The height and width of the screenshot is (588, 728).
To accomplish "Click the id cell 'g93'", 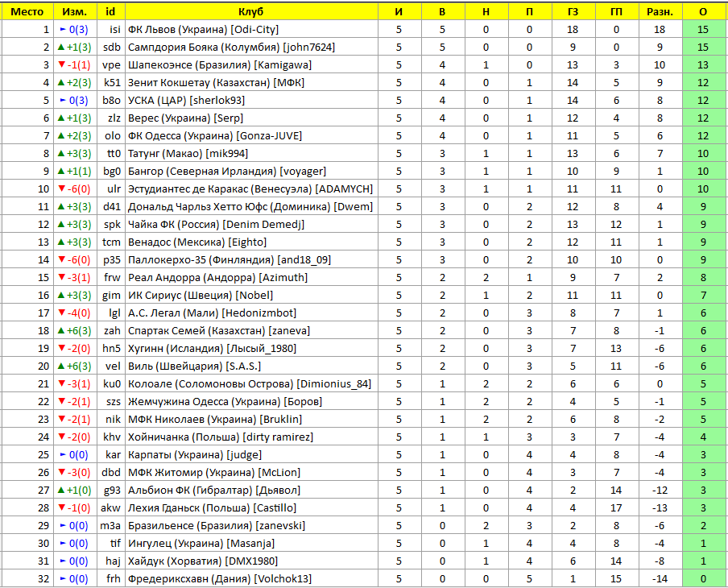I will pos(111,491).
